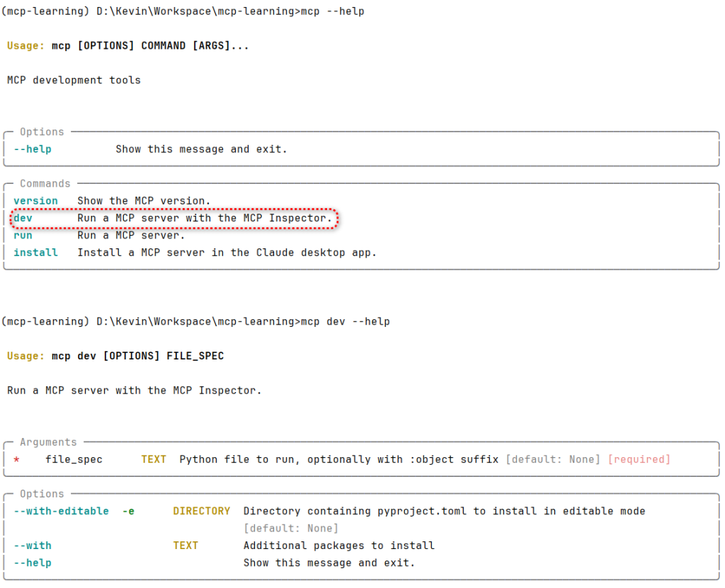This screenshot has height=588, width=725.
Task: Click 'Run a MCP server with the MCP Inspector.' in the Commands box
Action: tap(205, 218)
